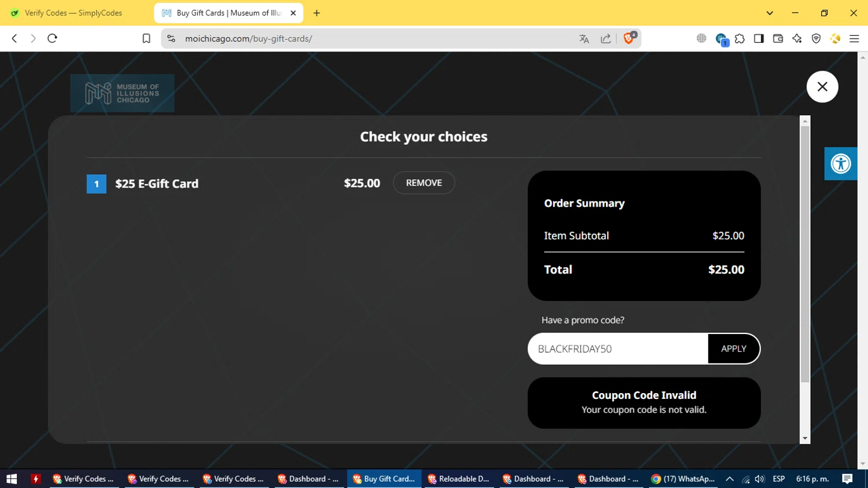This screenshot has width=868, height=488.
Task: Open the clock showing 6:16 p. m.
Action: pyautogui.click(x=812, y=479)
